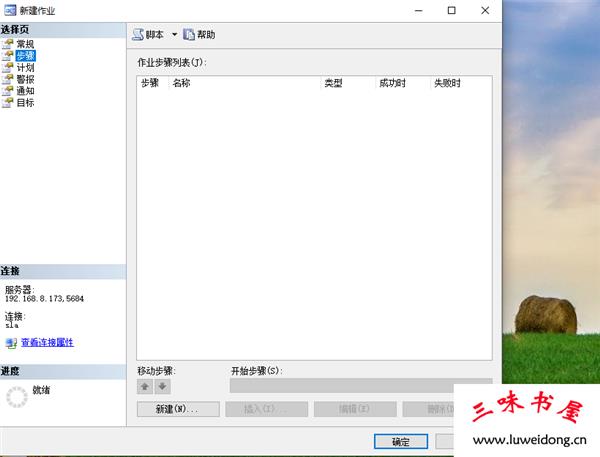This screenshot has width=600, height=457.
Task: Click the move step down arrow
Action: tap(162, 386)
